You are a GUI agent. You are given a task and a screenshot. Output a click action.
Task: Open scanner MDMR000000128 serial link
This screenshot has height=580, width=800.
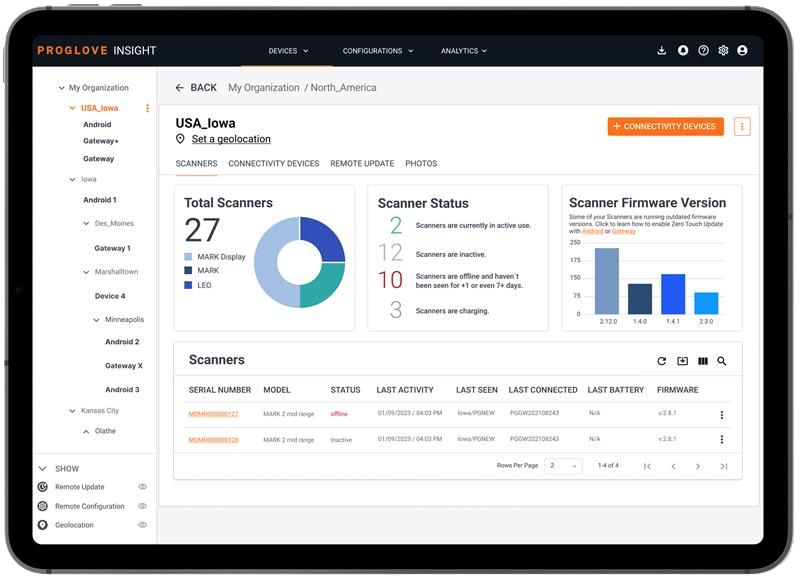click(213, 440)
